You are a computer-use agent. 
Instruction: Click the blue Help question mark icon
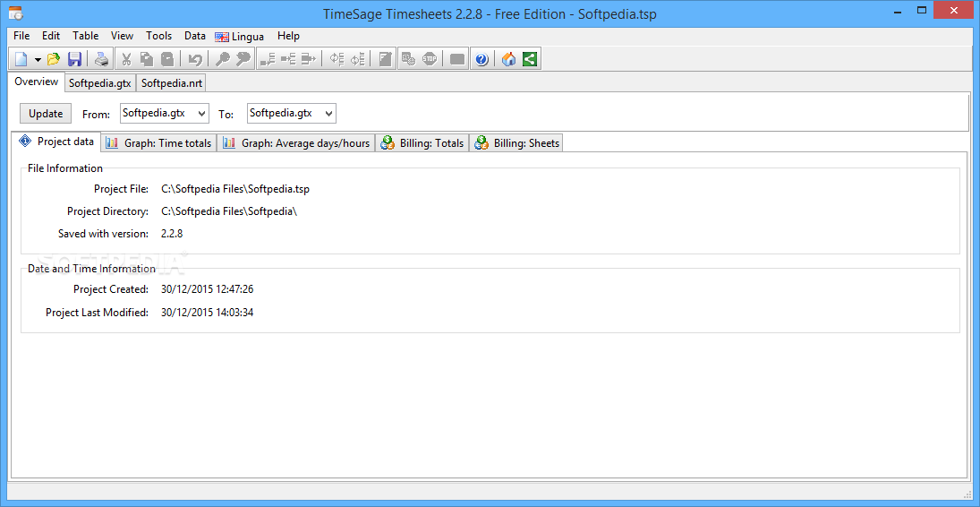pyautogui.click(x=481, y=59)
